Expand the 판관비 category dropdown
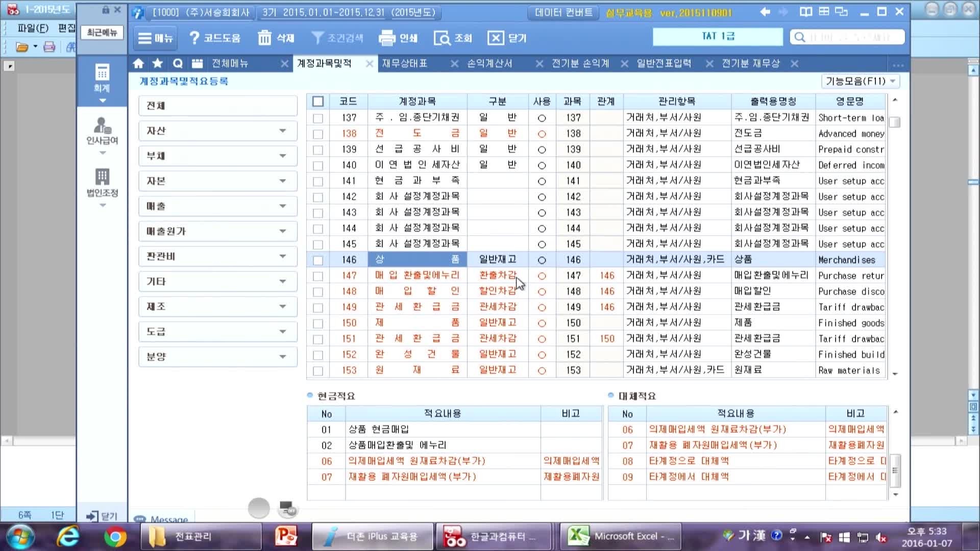This screenshot has height=551, width=980. coord(283,256)
